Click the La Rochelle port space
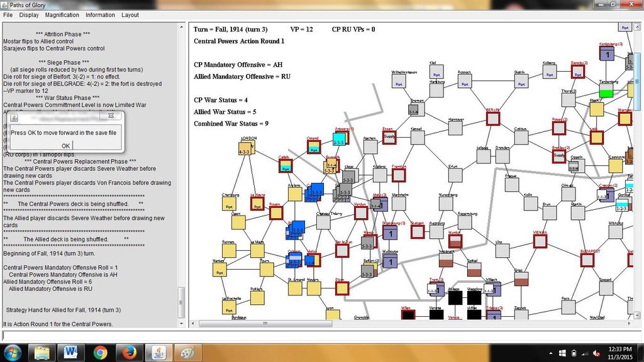Image resolution: width=644 pixels, height=362 pixels. 229,307
